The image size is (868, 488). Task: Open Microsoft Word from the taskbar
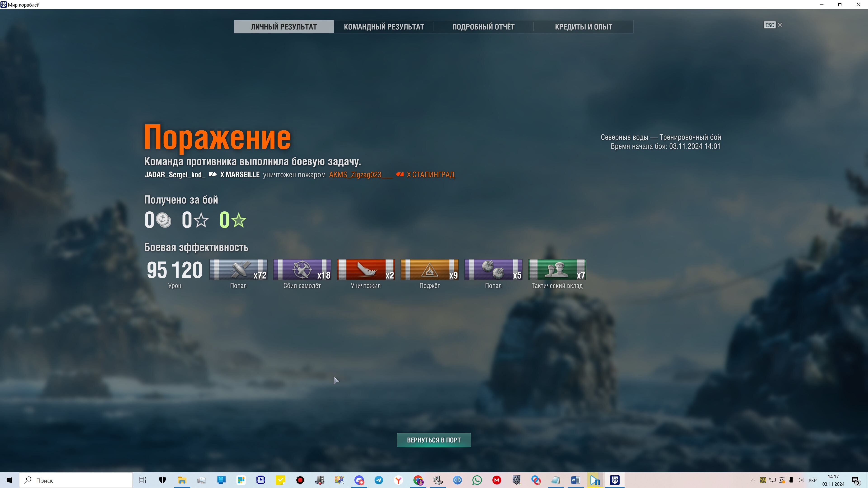coord(575,480)
